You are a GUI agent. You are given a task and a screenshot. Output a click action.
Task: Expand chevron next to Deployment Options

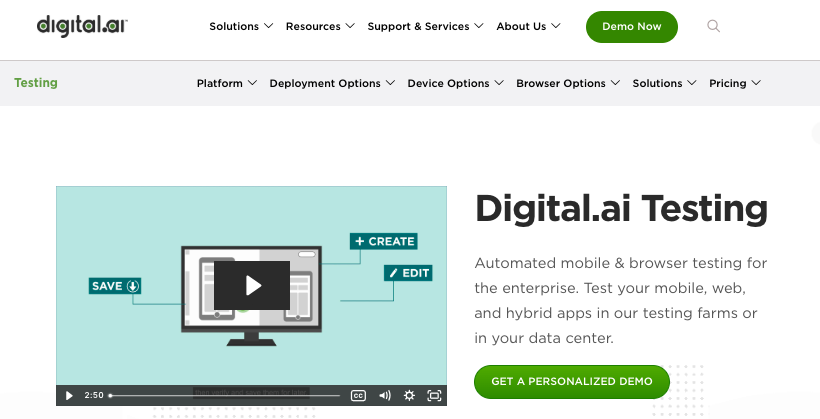390,83
